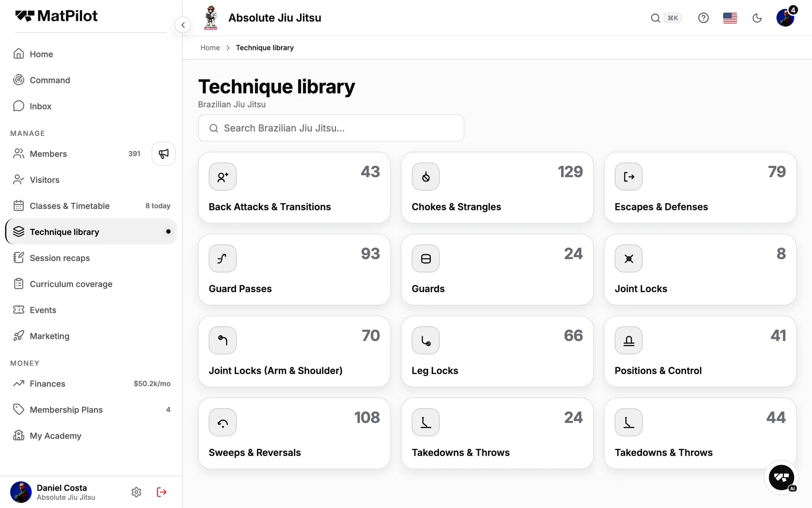Open Membership Plans in the sidebar
The width and height of the screenshot is (812, 508).
[91, 410]
